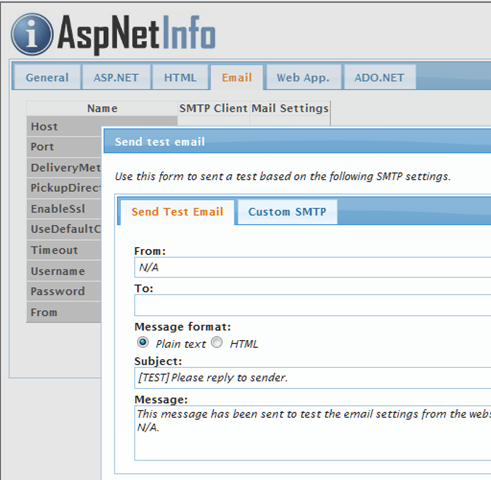Click the PickupDirectory row name
Screen dimensions: 491x480
[x=65, y=188]
